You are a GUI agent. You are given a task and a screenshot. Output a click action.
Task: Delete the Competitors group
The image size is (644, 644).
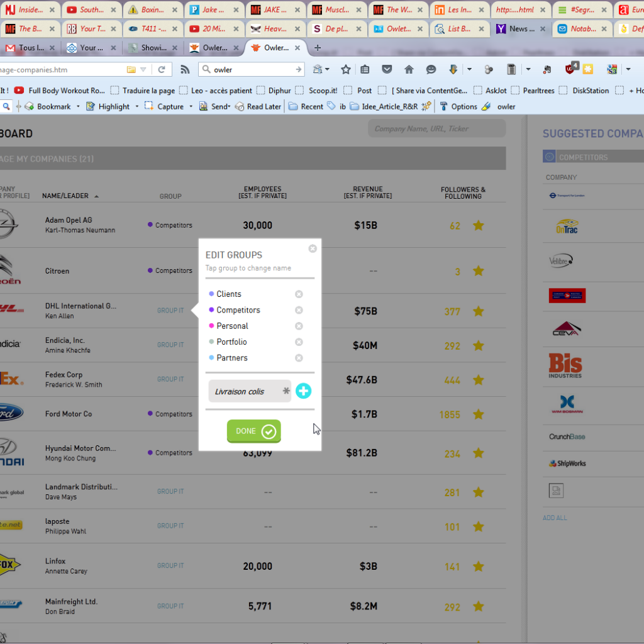299,310
